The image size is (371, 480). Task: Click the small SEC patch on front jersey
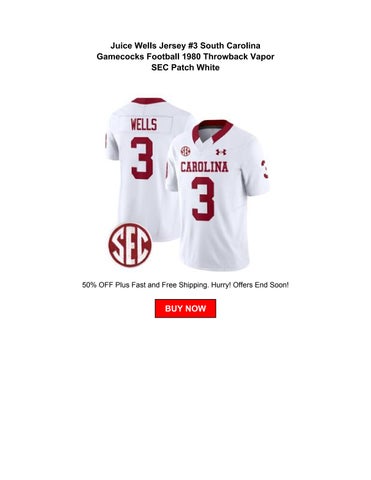[x=185, y=152]
